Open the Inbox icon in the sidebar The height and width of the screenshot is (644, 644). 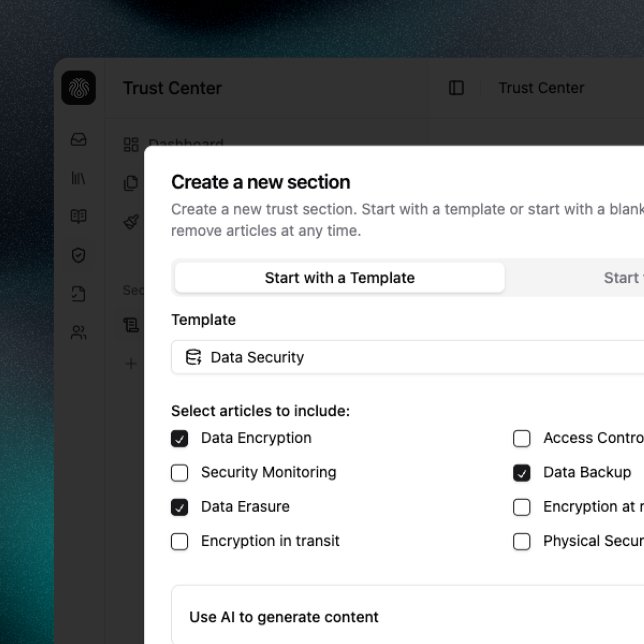78,141
